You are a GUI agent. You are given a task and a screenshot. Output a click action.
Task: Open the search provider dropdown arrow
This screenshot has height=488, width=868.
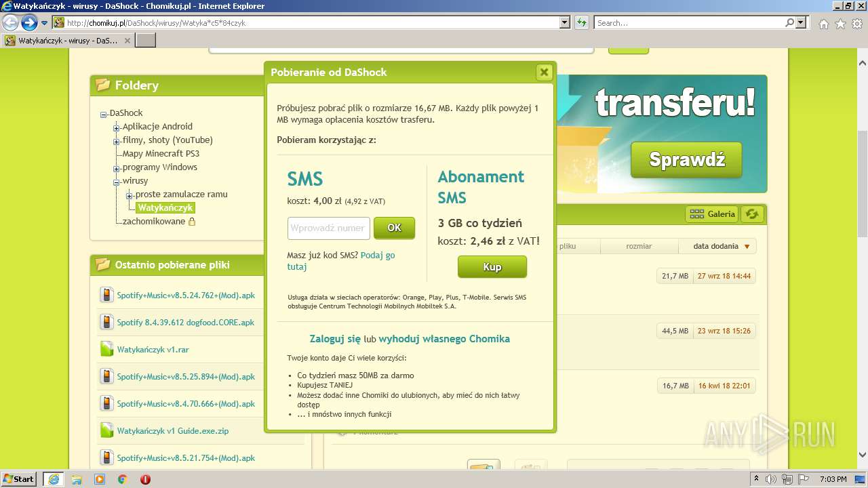(x=802, y=22)
